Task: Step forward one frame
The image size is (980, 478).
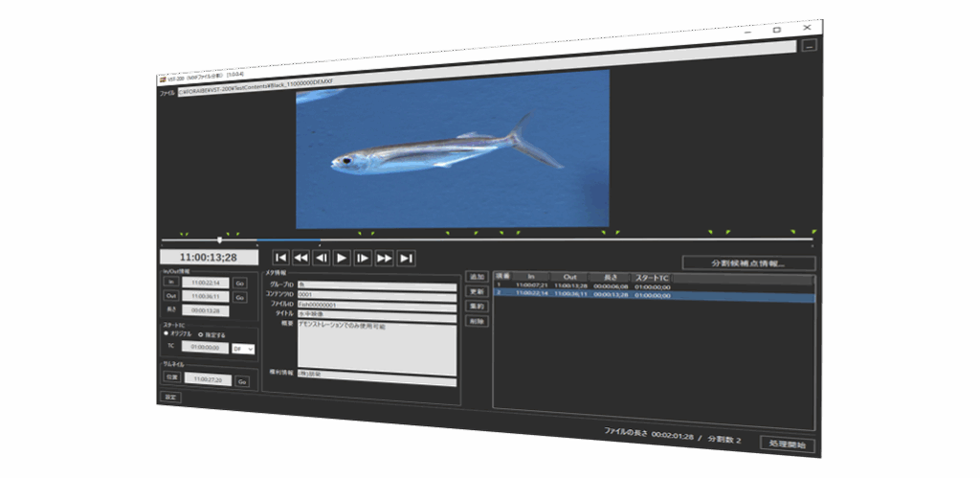Action: (363, 258)
